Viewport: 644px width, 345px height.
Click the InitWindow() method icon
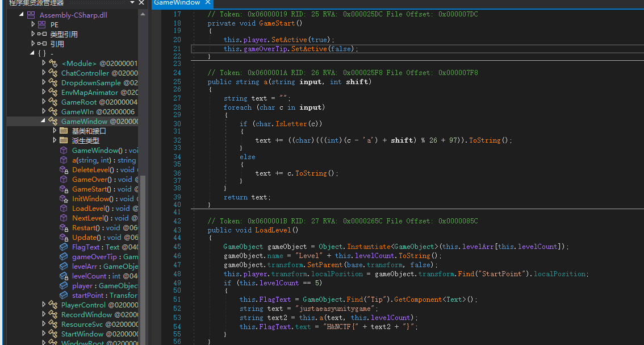(64, 198)
